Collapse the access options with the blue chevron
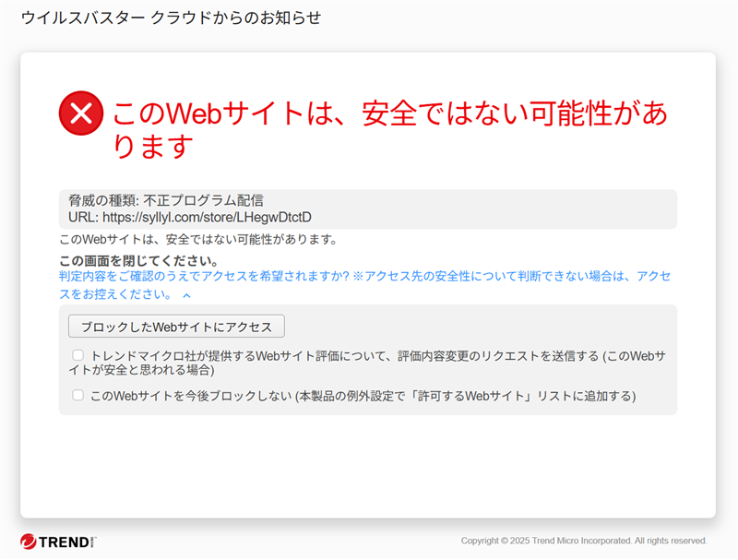Viewport: 738px width, 560px height. click(187, 295)
